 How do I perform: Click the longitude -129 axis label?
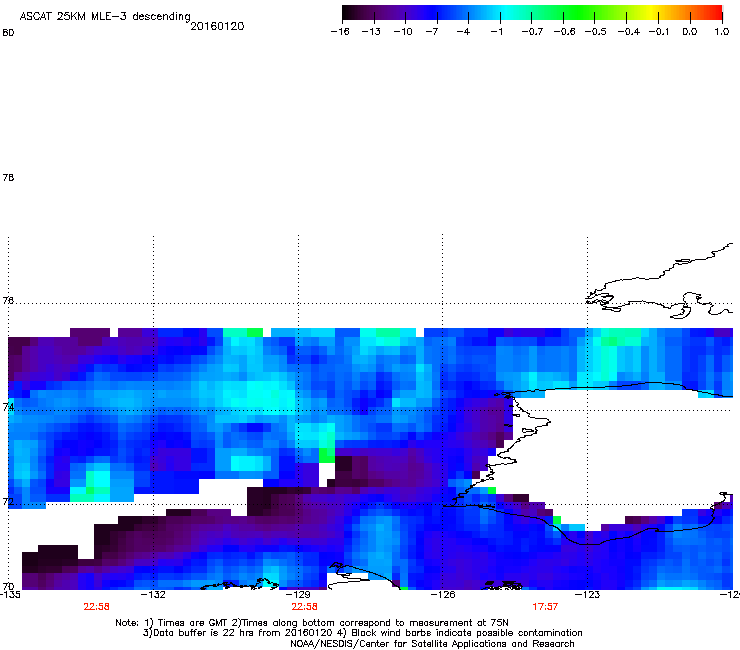click(x=298, y=594)
